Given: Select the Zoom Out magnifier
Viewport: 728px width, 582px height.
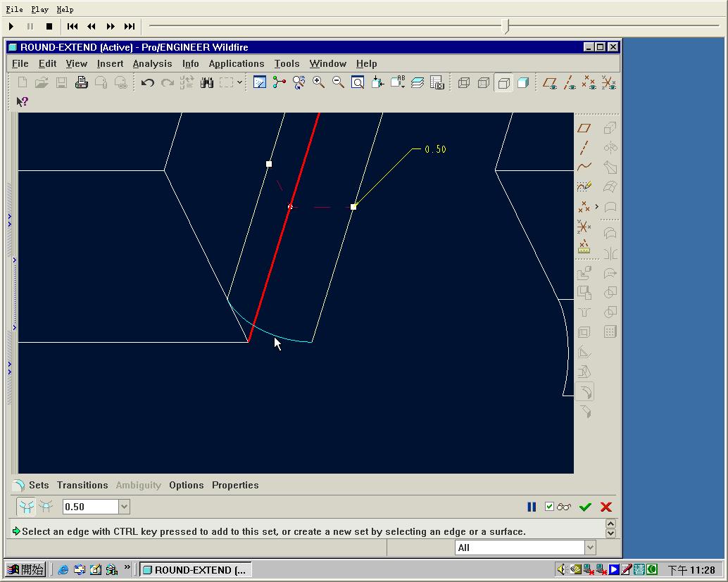Looking at the screenshot, I should 338,82.
